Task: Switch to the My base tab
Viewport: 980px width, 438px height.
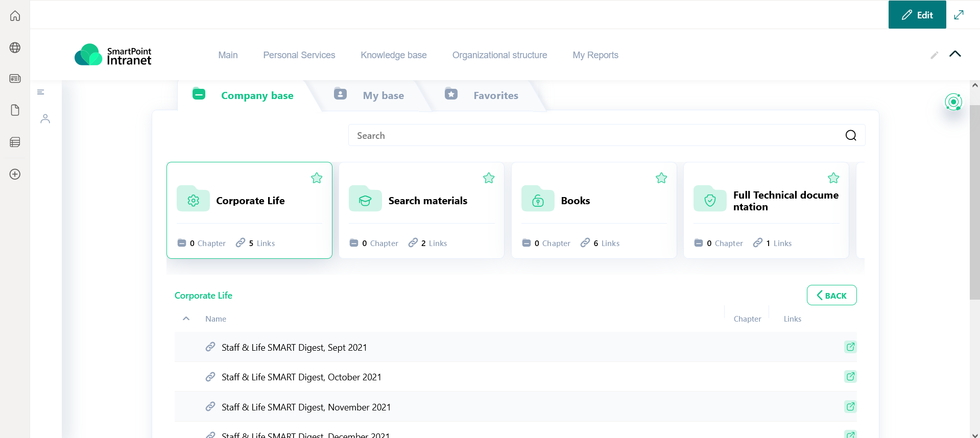Action: click(x=383, y=95)
